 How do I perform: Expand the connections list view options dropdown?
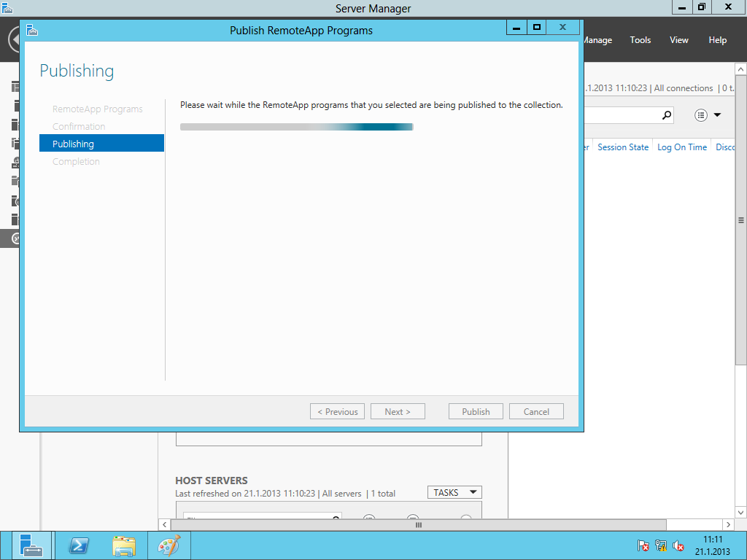tap(708, 115)
